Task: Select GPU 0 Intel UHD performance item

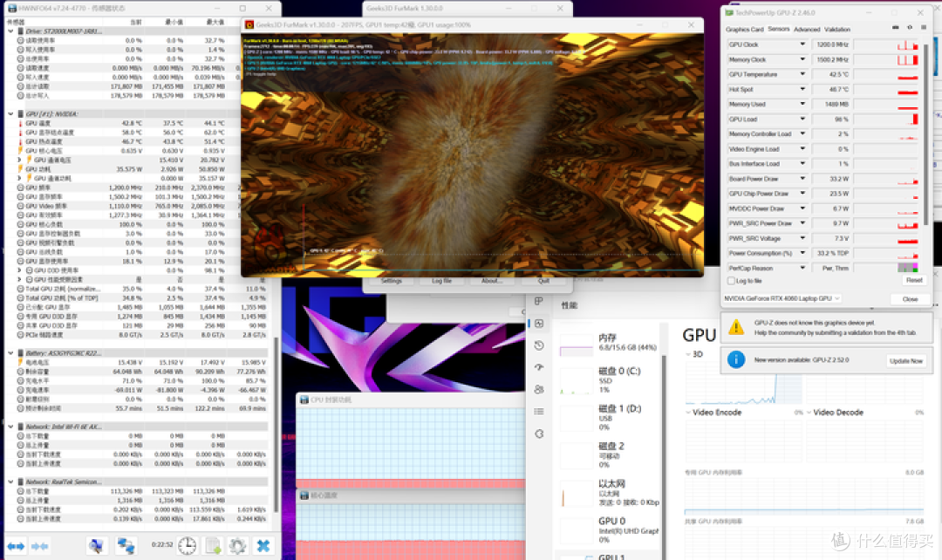Action: click(609, 530)
